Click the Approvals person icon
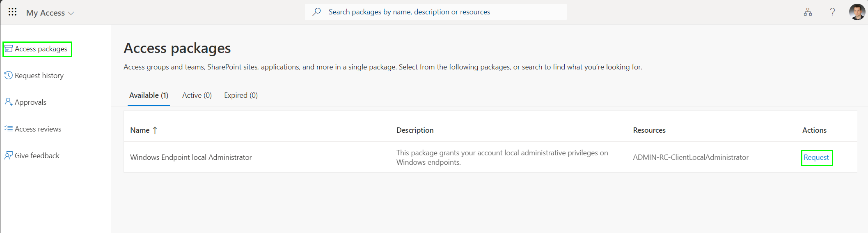Screen dimensions: 868x233 coord(9,102)
